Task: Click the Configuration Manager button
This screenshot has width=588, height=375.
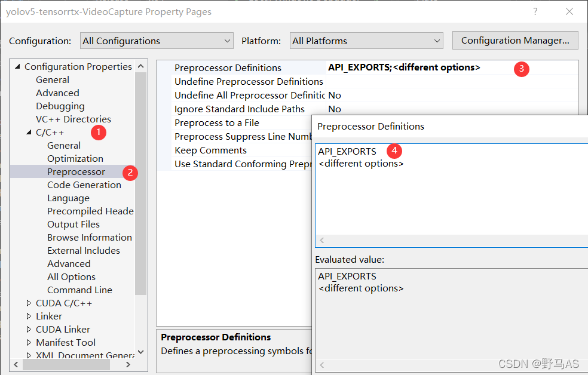Action: [514, 40]
